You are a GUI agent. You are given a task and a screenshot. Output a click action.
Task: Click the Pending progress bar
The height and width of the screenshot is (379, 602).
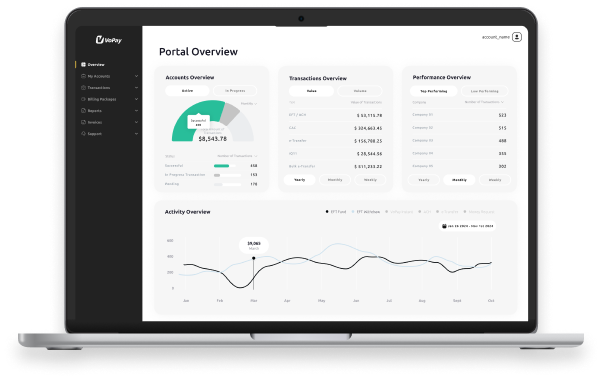click(x=227, y=184)
